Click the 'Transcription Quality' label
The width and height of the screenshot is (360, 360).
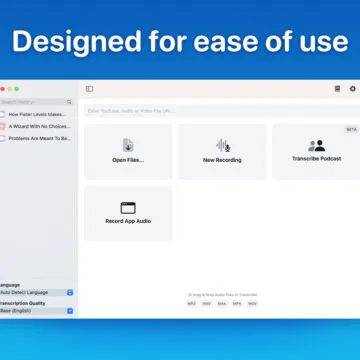point(22,303)
